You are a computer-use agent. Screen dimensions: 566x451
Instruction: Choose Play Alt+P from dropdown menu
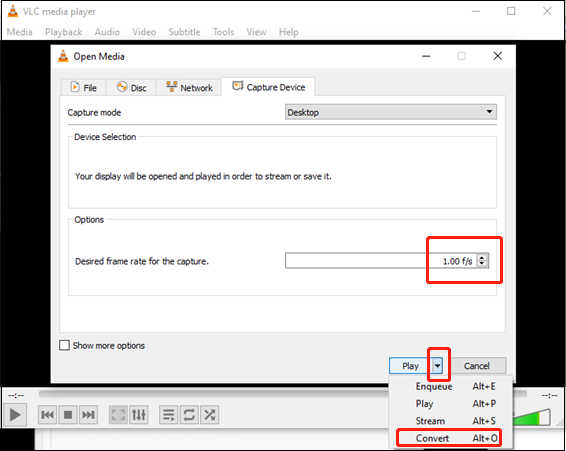(x=450, y=404)
